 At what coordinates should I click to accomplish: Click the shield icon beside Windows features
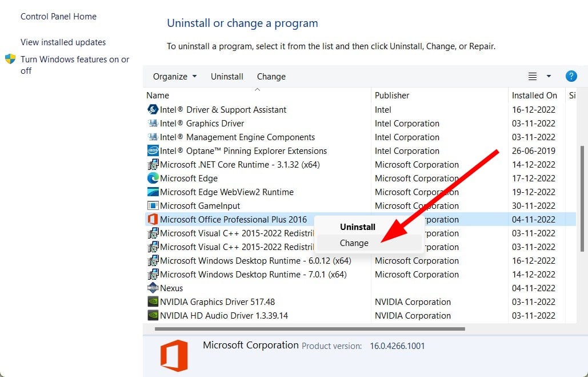(x=10, y=59)
